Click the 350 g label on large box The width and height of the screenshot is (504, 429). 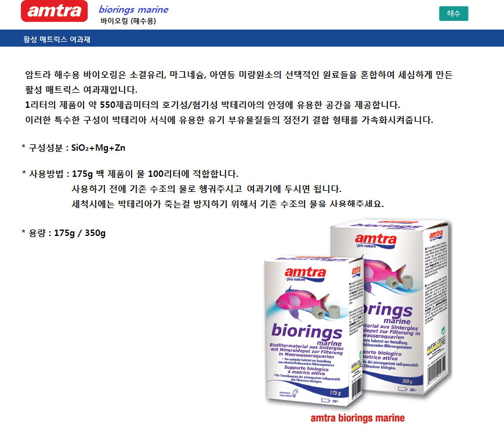tap(407, 381)
